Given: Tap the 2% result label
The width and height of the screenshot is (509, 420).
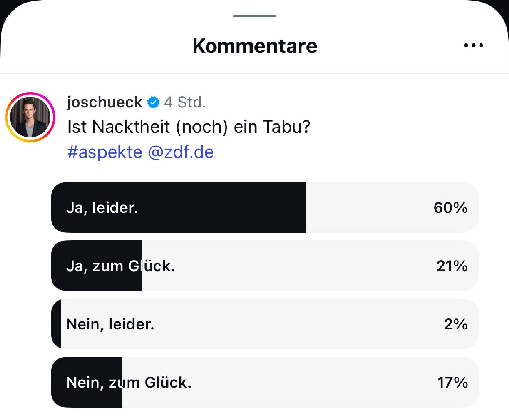Looking at the screenshot, I should [456, 324].
